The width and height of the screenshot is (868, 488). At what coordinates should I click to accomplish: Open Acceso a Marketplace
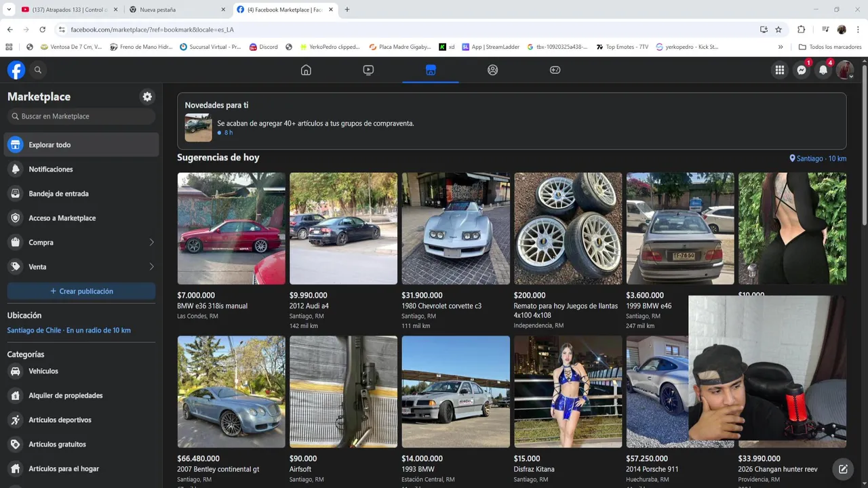(81, 218)
